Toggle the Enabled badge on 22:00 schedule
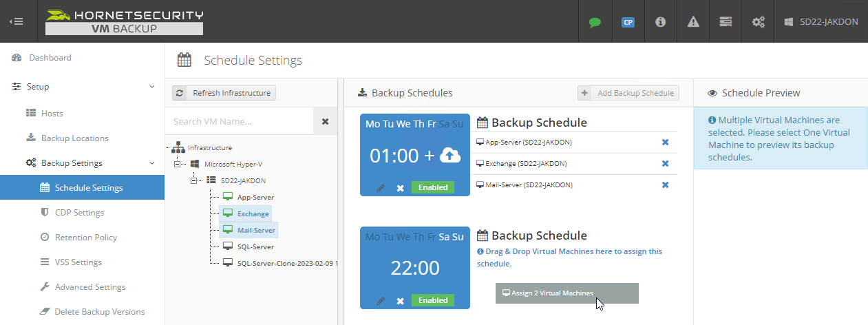 tap(432, 300)
